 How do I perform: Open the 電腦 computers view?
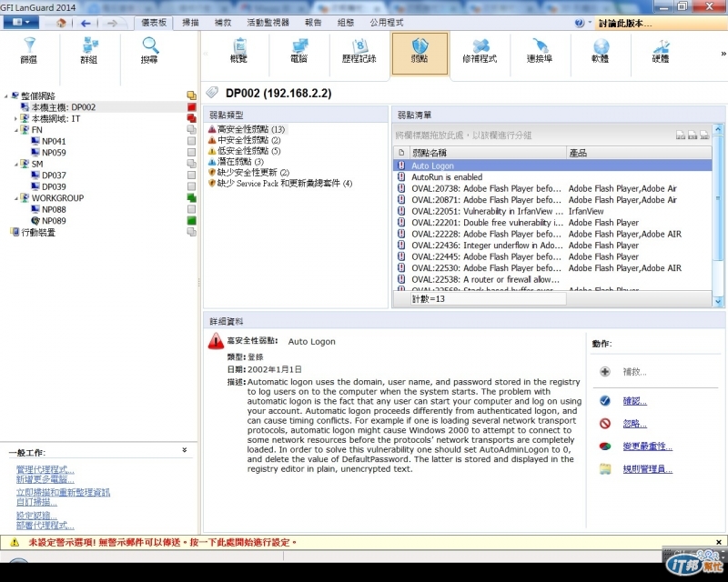click(299, 51)
